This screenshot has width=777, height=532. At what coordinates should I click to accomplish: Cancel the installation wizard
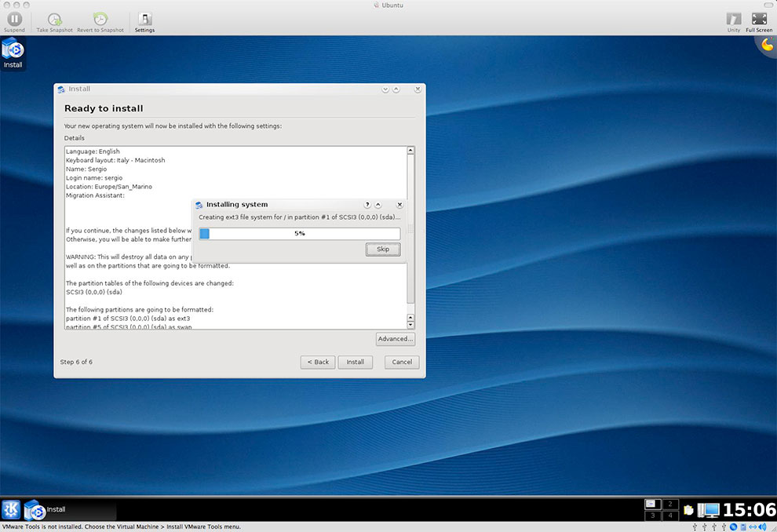402,363
